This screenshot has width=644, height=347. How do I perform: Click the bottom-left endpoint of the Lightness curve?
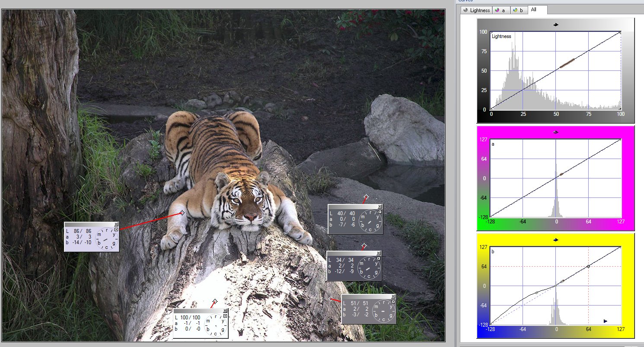click(x=491, y=109)
